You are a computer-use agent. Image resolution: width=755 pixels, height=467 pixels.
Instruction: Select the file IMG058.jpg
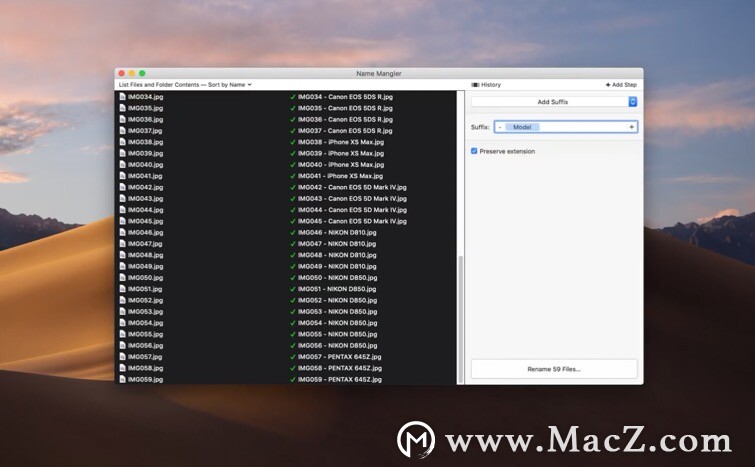[x=145, y=368]
